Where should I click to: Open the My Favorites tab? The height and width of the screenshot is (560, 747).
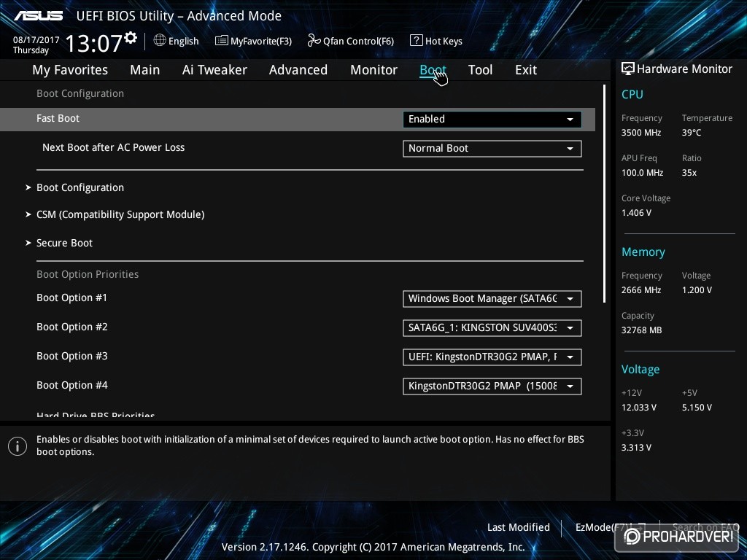pos(70,70)
